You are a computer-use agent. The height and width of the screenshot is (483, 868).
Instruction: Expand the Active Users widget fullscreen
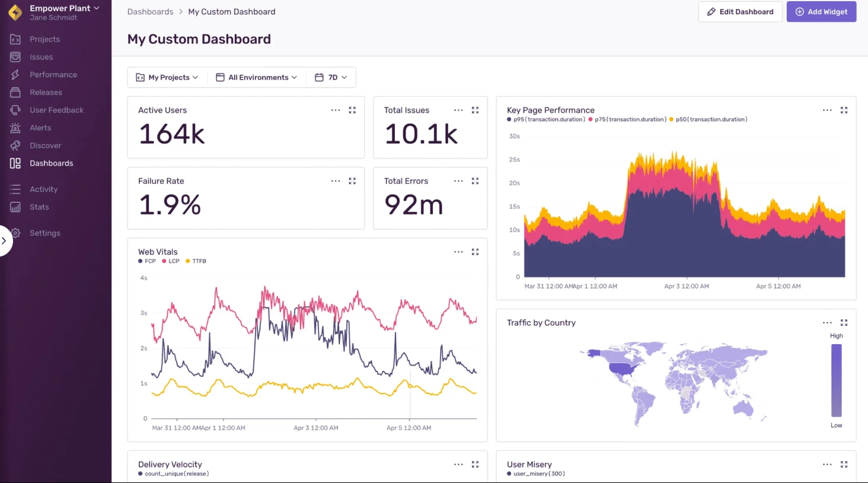pyautogui.click(x=352, y=110)
